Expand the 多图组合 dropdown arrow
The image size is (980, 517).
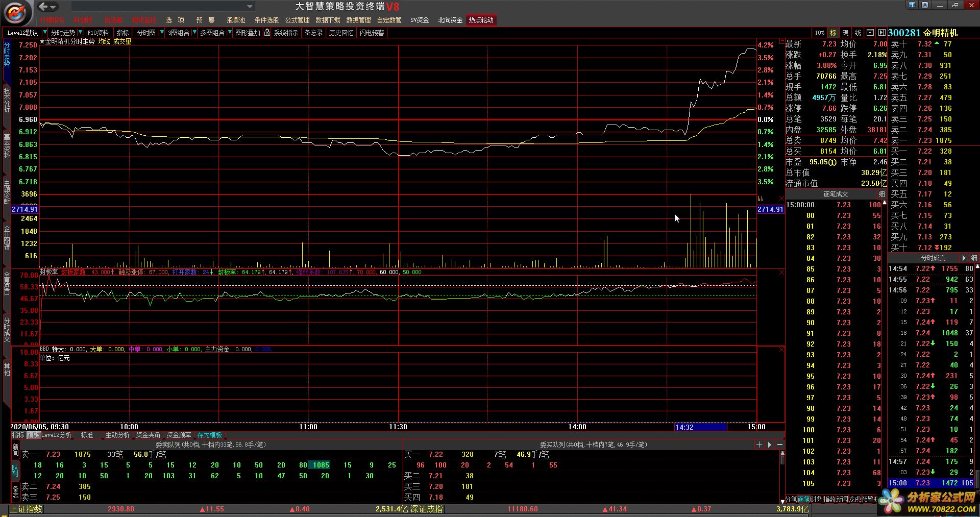click(230, 33)
